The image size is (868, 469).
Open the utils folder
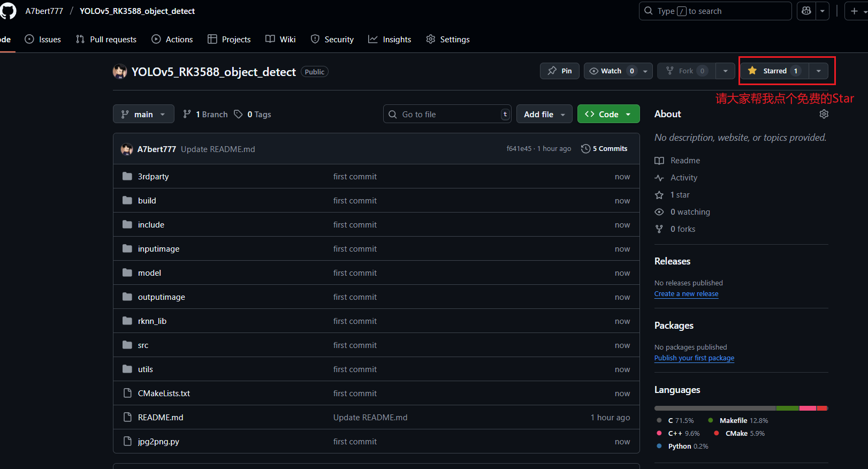pyautogui.click(x=145, y=369)
